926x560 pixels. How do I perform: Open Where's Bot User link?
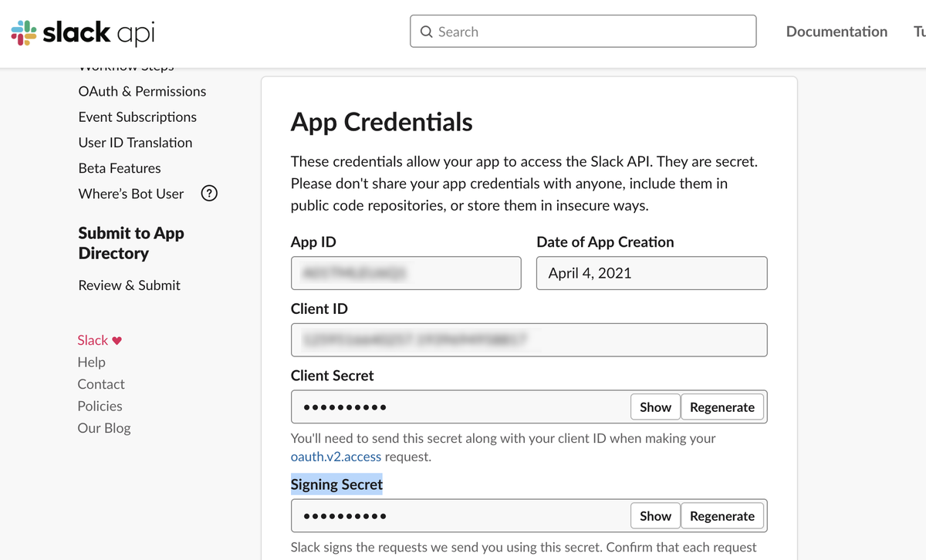point(131,194)
